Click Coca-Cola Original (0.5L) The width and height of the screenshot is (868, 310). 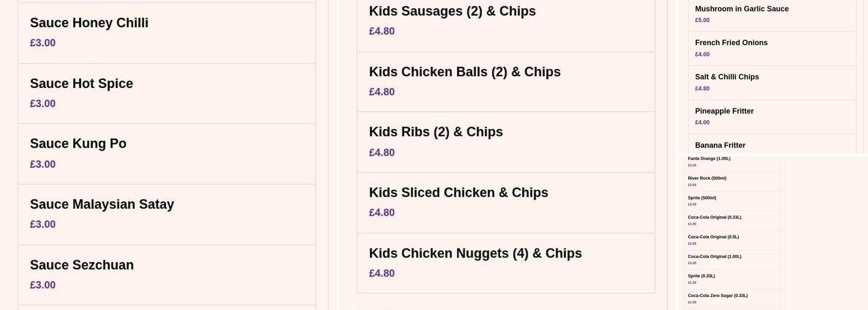click(x=732, y=240)
